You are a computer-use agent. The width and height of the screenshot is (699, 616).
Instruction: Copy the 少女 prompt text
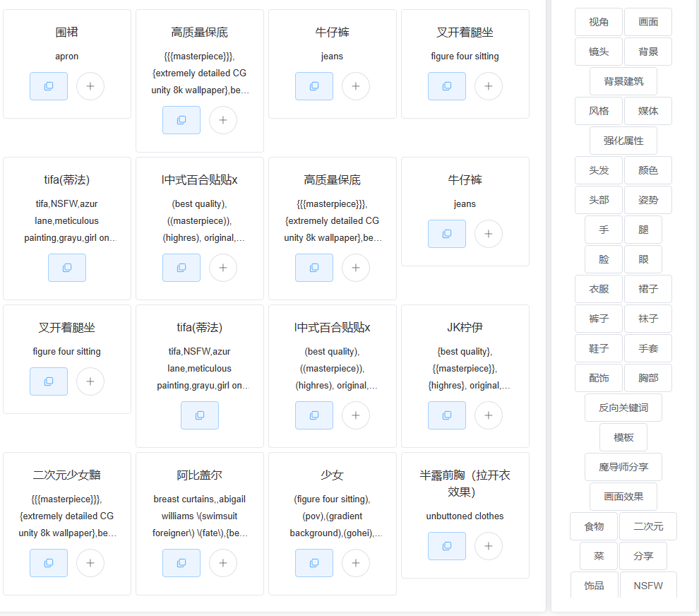point(314,563)
